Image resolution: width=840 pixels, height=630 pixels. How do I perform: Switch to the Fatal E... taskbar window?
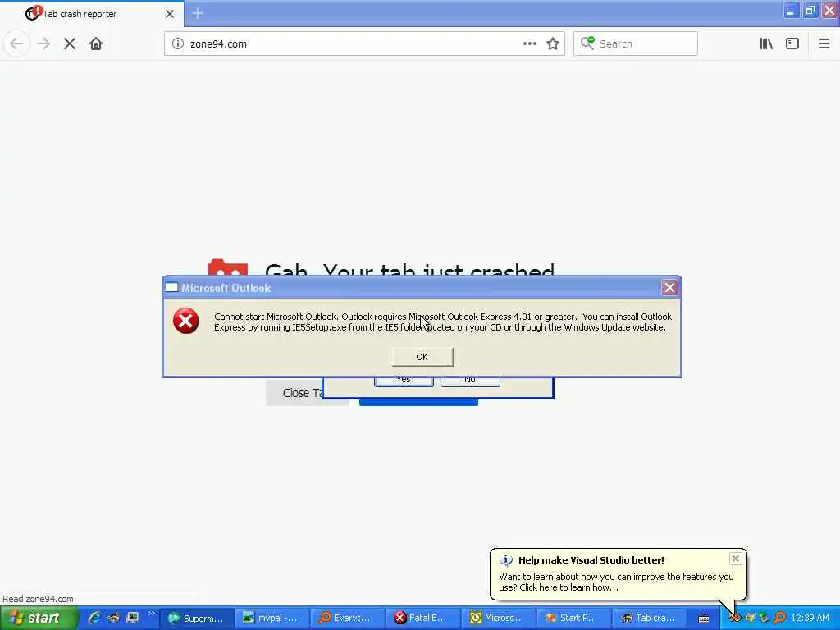[423, 619]
